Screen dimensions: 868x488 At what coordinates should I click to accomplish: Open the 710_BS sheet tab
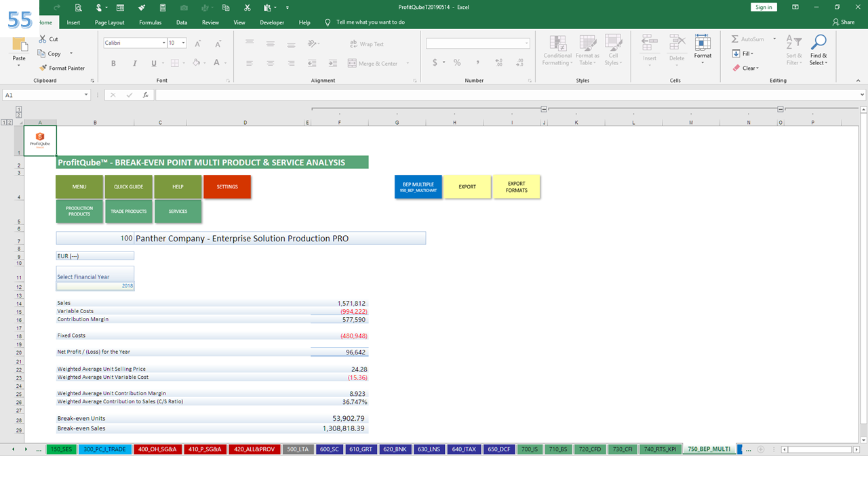557,449
